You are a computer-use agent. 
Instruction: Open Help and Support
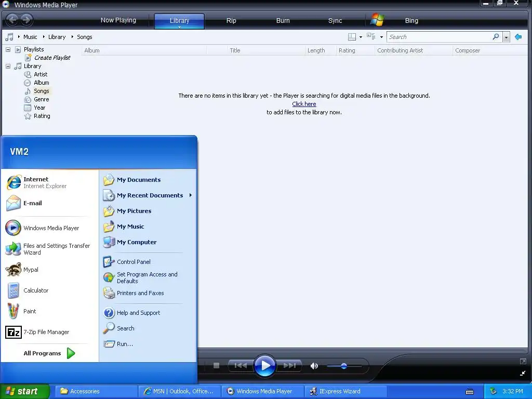pos(148,313)
